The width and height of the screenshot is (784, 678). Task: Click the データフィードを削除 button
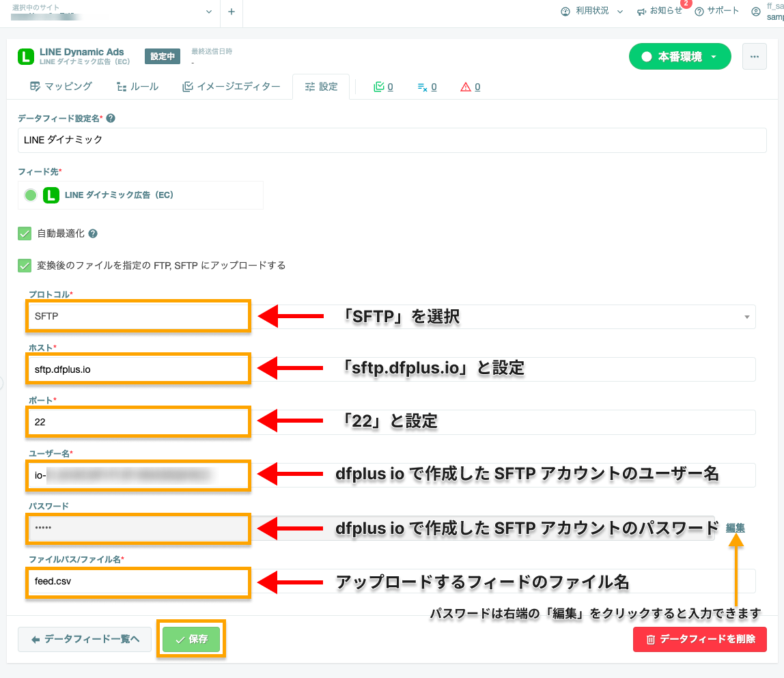pos(699,639)
